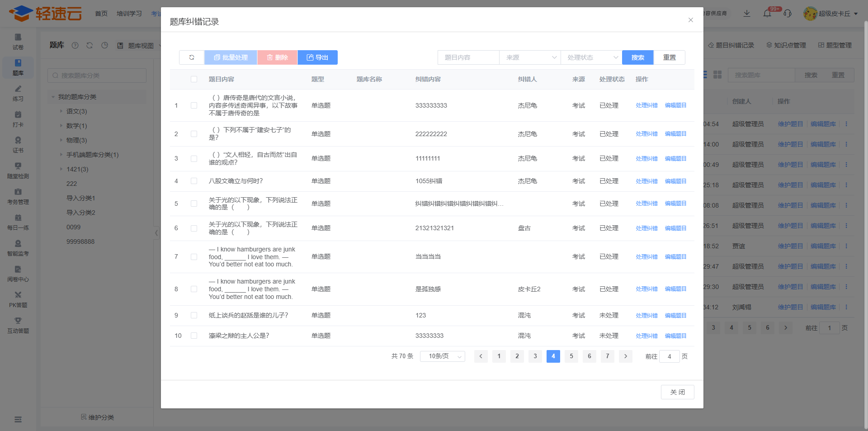The image size is (868, 431).
Task: Open 智能监考 in the left sidebar
Action: [x=18, y=248]
